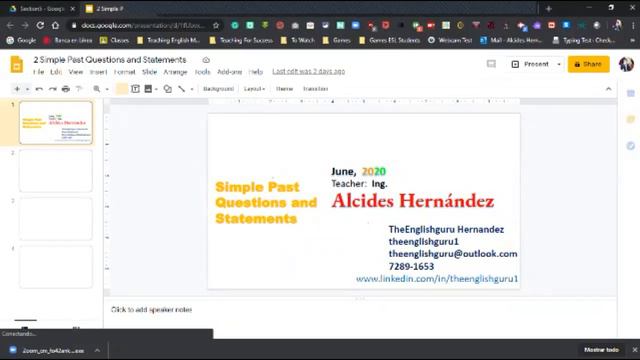This screenshot has width=640, height=360.
Task: Open the Present options dropdown arrow
Action: coord(559,64)
